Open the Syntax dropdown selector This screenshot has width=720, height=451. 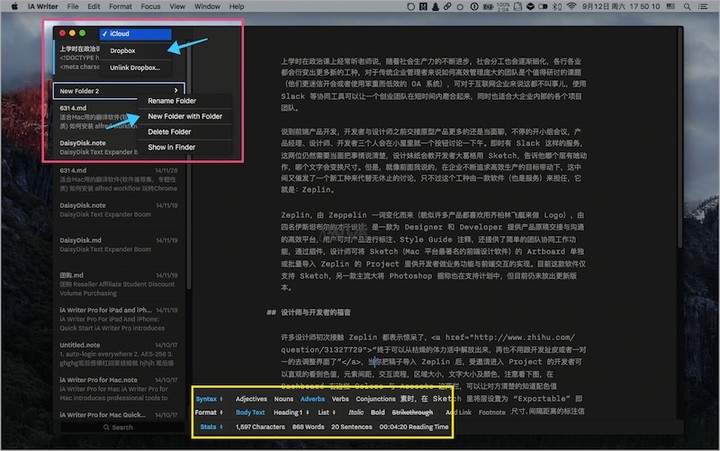tap(207, 399)
